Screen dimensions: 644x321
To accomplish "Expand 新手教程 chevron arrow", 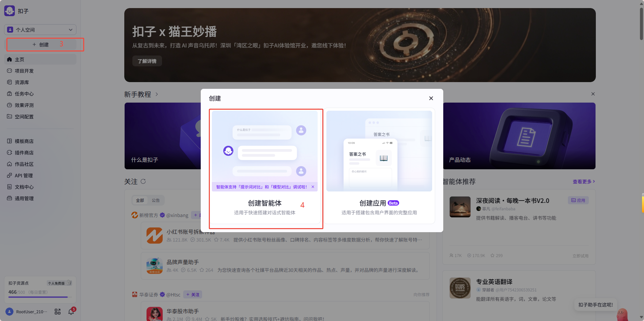I will 157,95.
